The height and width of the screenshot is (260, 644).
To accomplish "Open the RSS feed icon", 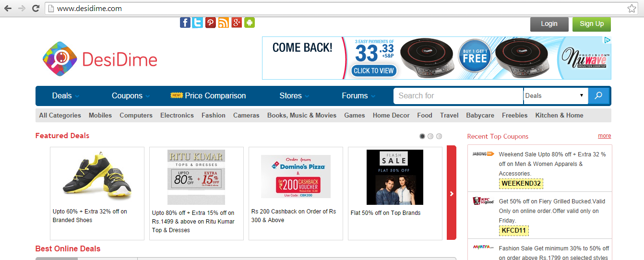I will click(x=224, y=23).
